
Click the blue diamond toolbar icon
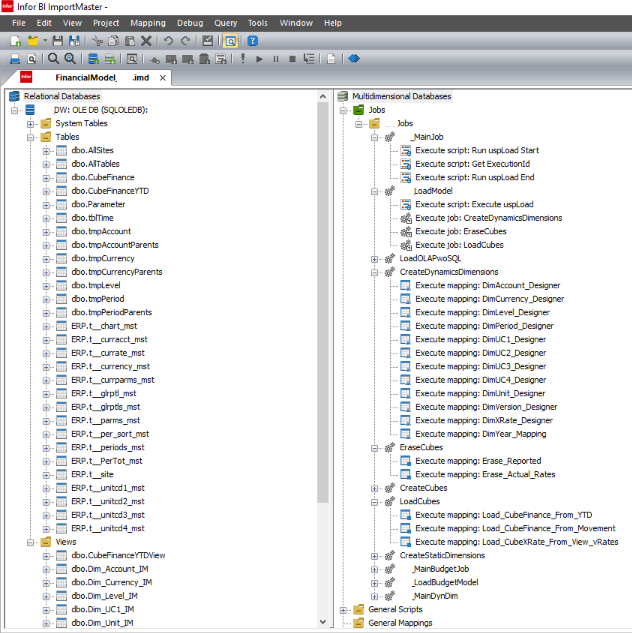click(x=354, y=59)
